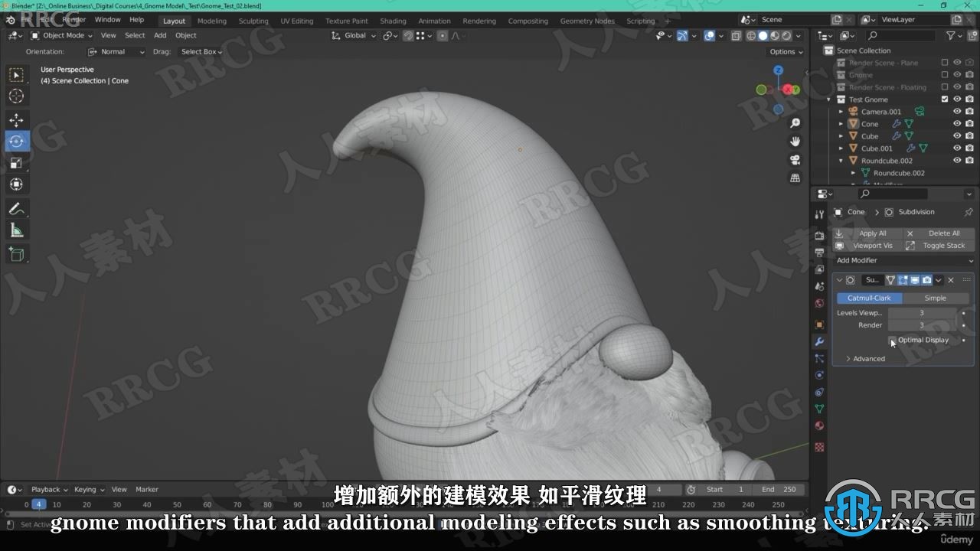The width and height of the screenshot is (980, 551).
Task: Open the Sculpting workspace tab
Action: coord(253,21)
